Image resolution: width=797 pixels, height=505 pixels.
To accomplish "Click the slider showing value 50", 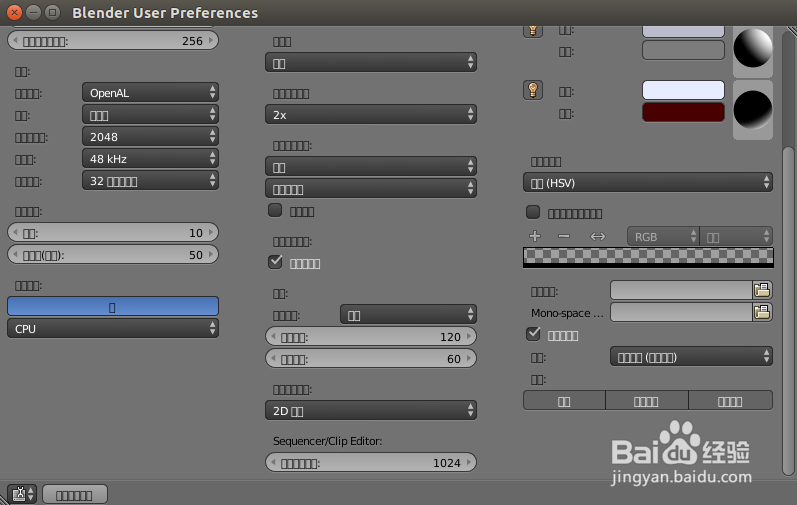I will point(113,254).
